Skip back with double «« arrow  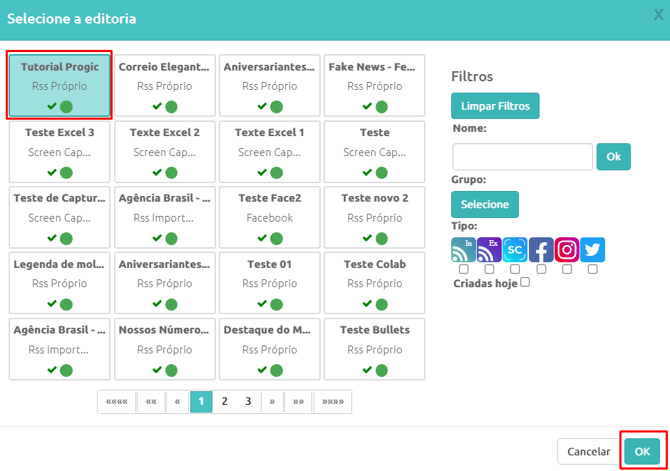click(151, 401)
